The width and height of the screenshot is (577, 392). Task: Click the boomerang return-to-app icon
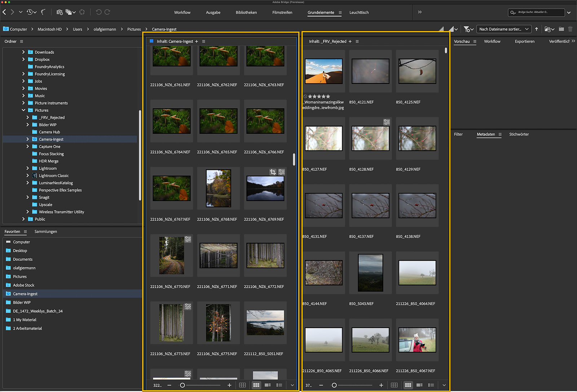click(x=43, y=12)
